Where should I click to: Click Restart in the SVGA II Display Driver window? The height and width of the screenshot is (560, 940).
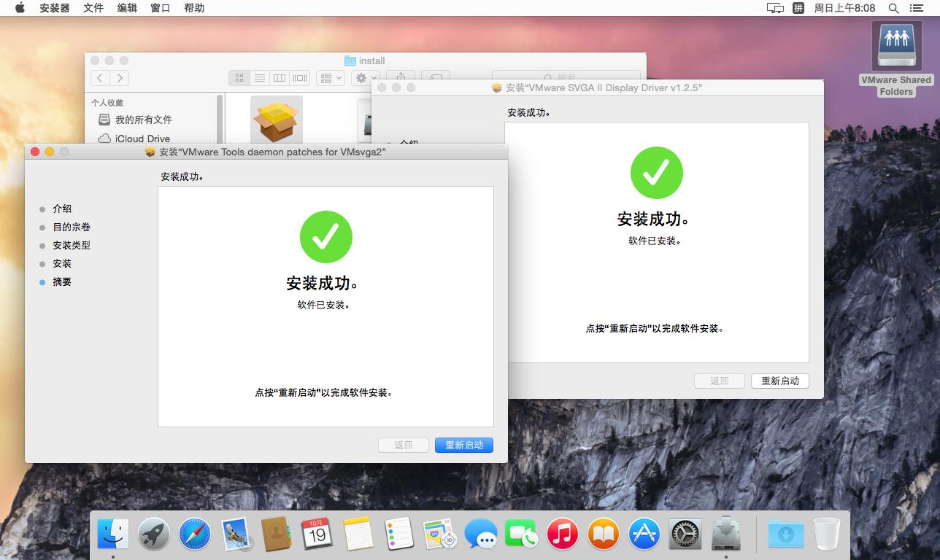(779, 381)
